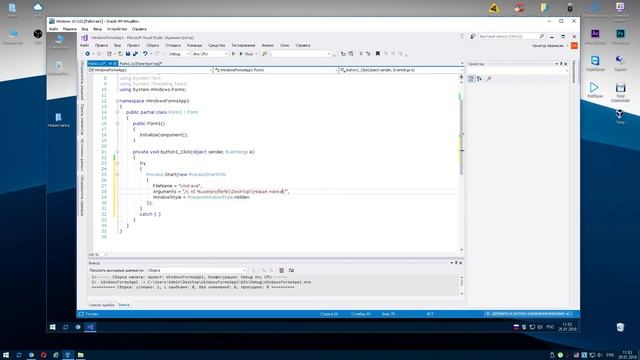The width and height of the screenshot is (640, 360).
Task: Click the Navigate Backward toolbar icon
Action: [x=88, y=54]
